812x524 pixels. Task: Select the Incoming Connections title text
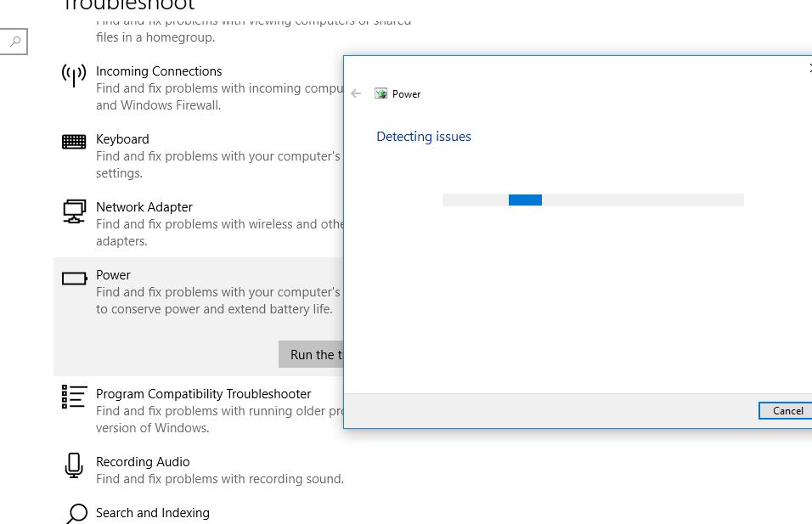(x=159, y=71)
